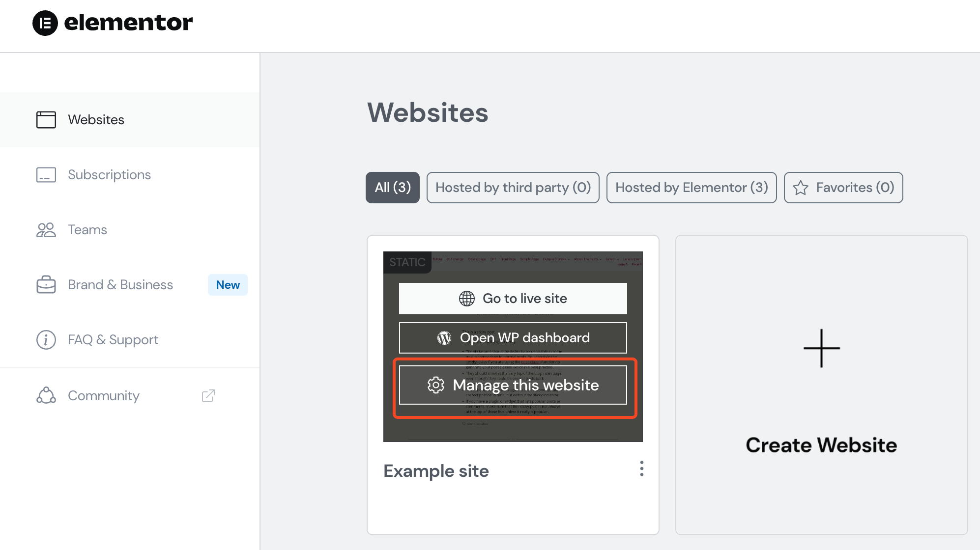Screen dimensions: 980x550
Task: Click the Elementor logo icon
Action: click(x=45, y=23)
